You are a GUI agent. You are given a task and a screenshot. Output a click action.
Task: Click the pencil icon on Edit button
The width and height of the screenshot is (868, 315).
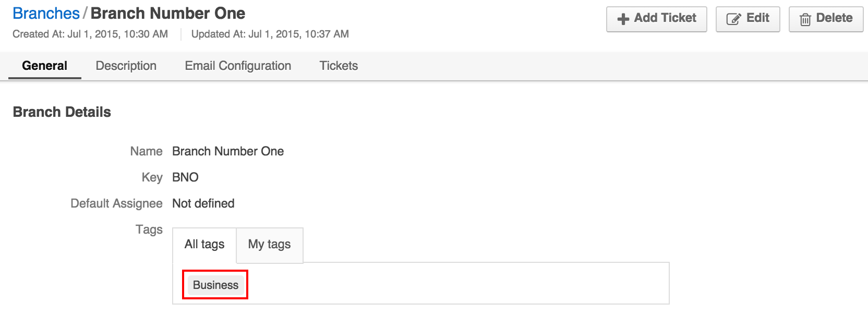coord(733,19)
